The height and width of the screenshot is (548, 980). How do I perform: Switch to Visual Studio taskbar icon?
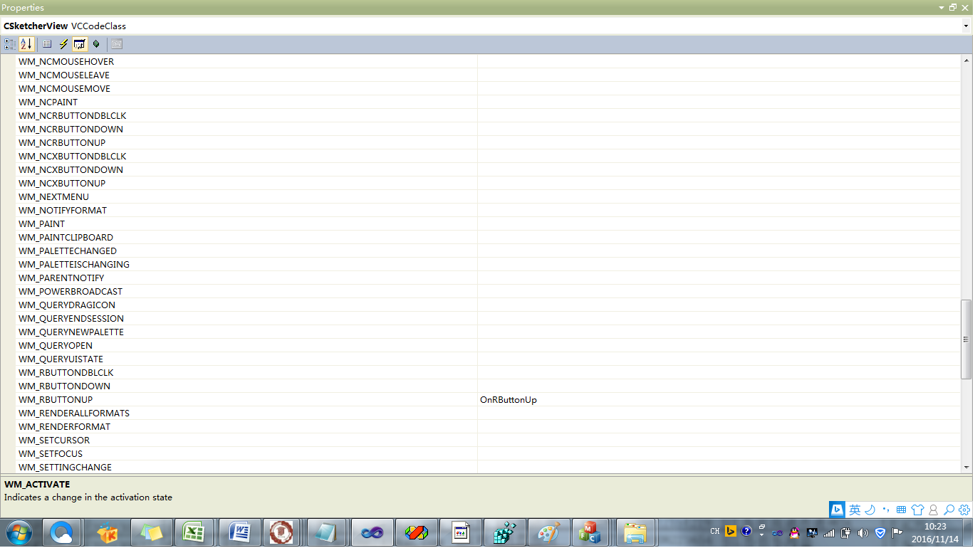point(372,532)
